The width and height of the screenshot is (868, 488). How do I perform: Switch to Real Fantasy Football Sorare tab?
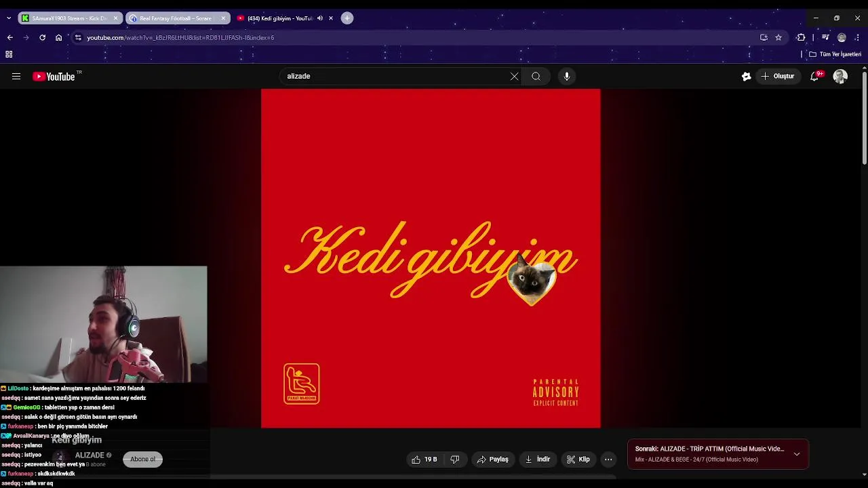[177, 18]
